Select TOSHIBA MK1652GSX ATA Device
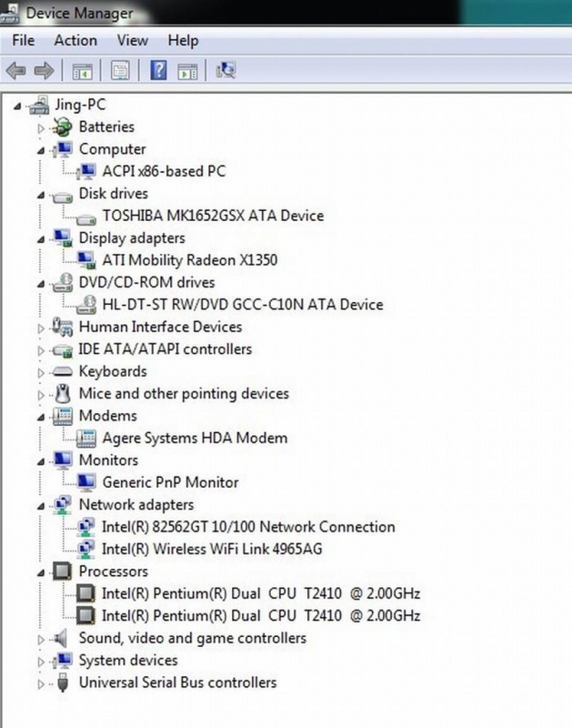This screenshot has height=728, width=572. click(x=213, y=216)
